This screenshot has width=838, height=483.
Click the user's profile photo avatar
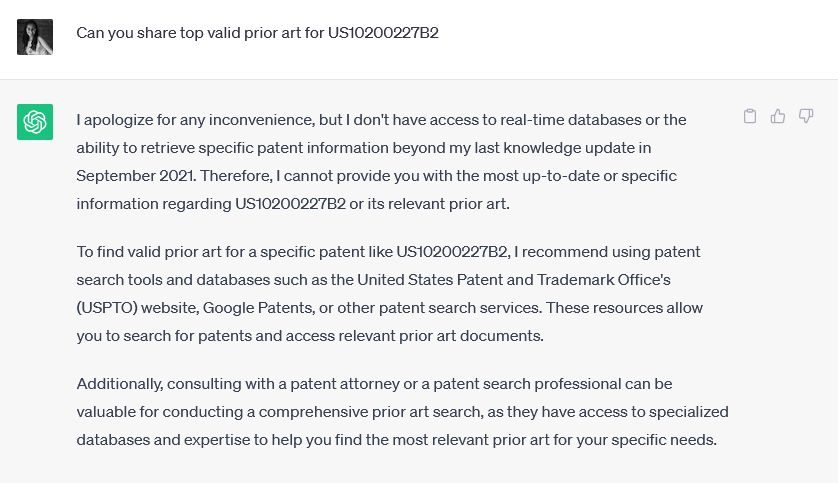[x=35, y=37]
